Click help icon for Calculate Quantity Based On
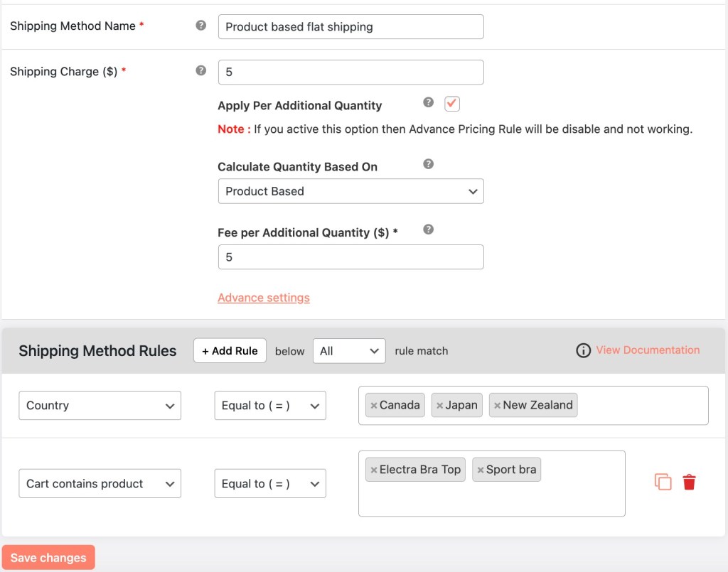Viewport: 728px width, 572px height. [428, 164]
